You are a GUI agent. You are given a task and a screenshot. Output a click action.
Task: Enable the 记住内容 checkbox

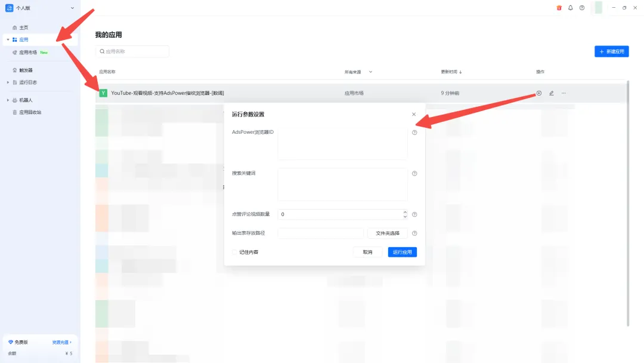[234, 252]
